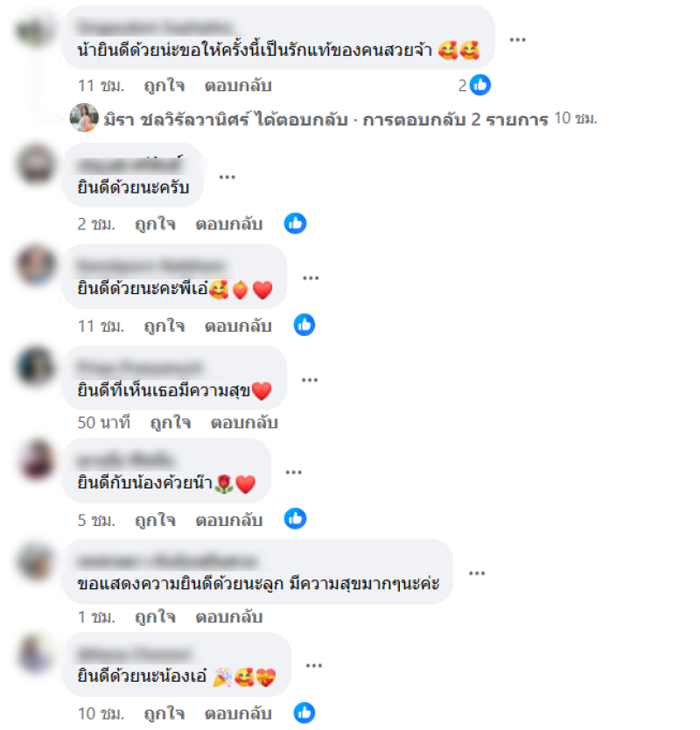Open profile picture of มิรา ชลวิรัลวานิศร์
Image resolution: width=700 pixels, height=730 pixels.
[x=84, y=118]
